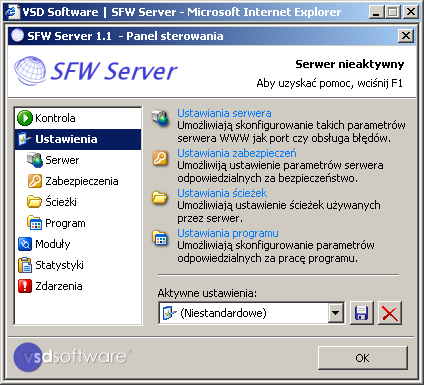Delete active settings with red X icon
The width and height of the screenshot is (424, 385).
[x=390, y=313]
